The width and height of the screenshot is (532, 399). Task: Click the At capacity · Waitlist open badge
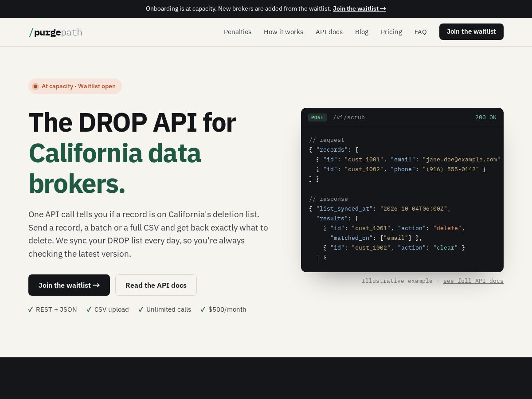tap(75, 86)
